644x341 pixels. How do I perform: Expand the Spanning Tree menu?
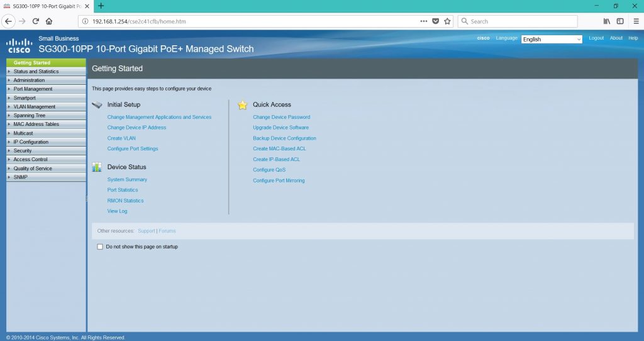(46, 115)
